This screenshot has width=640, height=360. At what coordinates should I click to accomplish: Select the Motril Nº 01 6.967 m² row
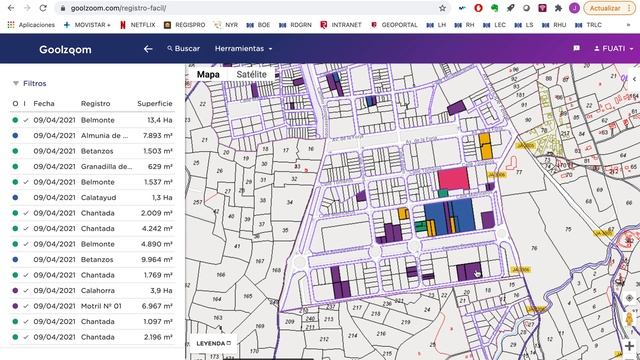93,306
